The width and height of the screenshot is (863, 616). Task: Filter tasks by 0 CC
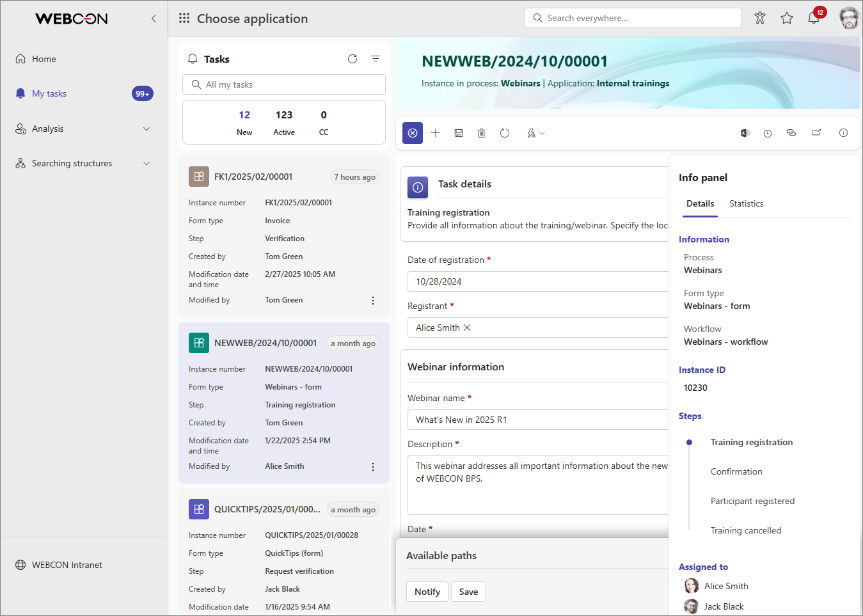click(x=324, y=123)
